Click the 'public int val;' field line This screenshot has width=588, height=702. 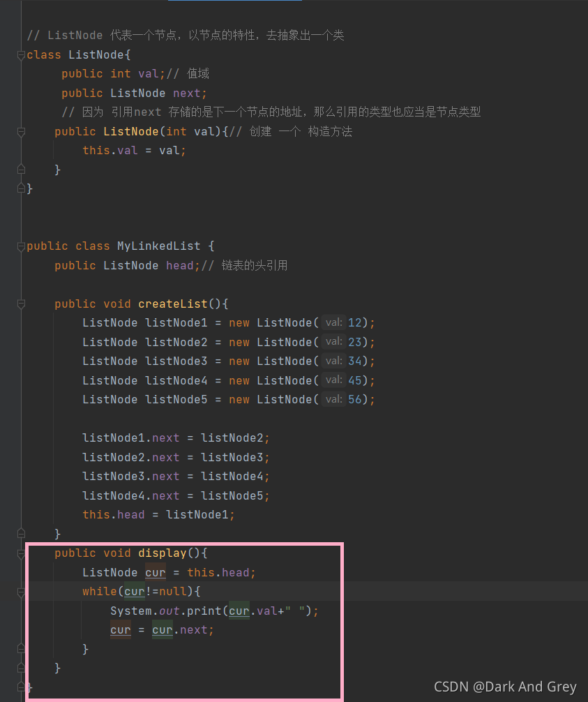click(x=114, y=74)
